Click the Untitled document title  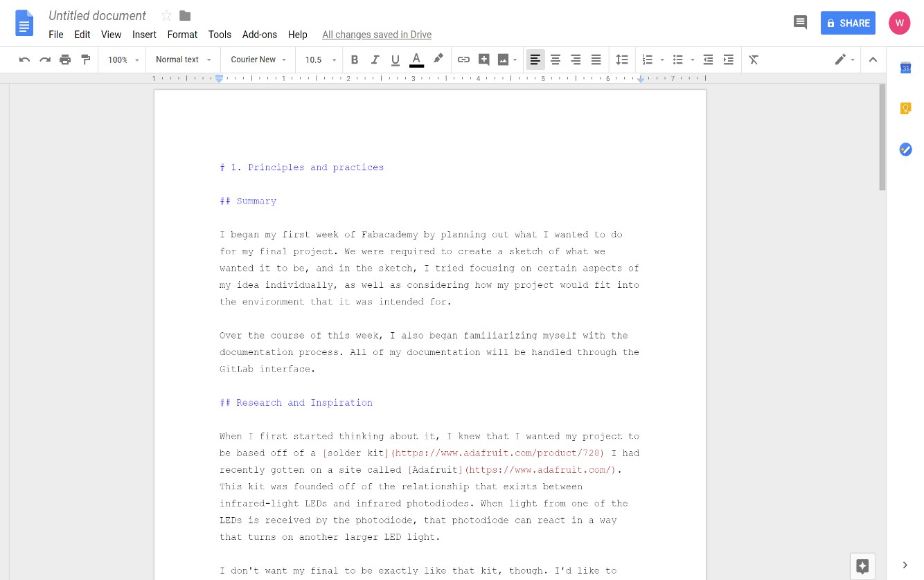[97, 15]
